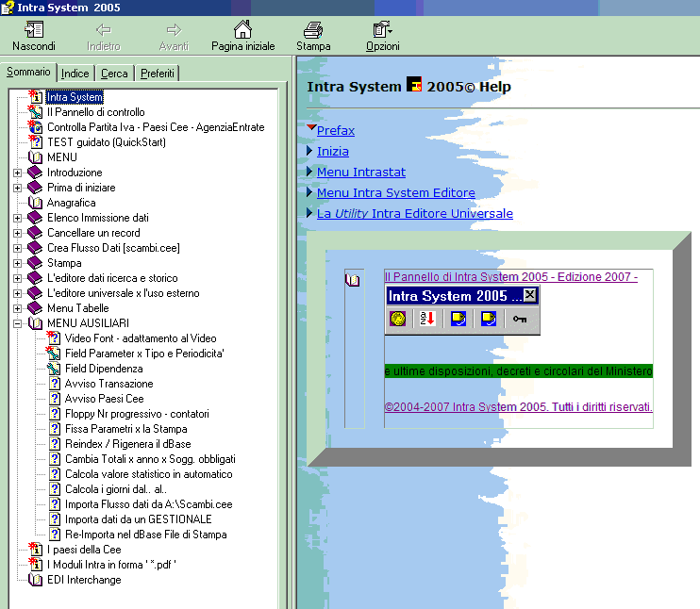Expand L'editore dati ricerca e storico
Viewport: 700px width, 609px height.
point(17,278)
